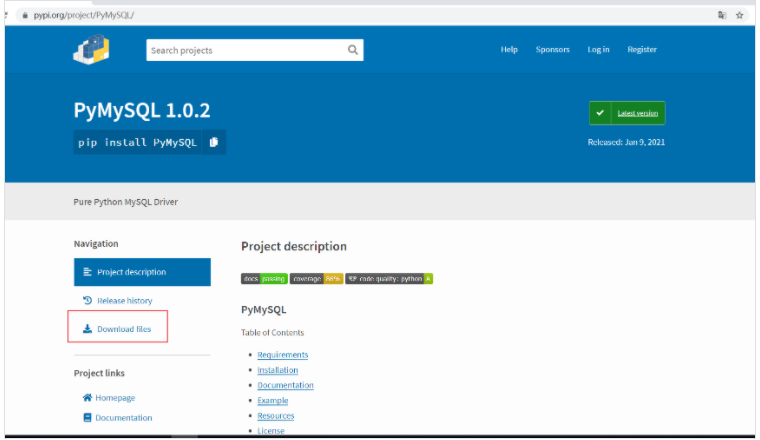Click the 'pip install PyMySQL' command text
The width and height of the screenshot is (760, 440).
coord(137,142)
